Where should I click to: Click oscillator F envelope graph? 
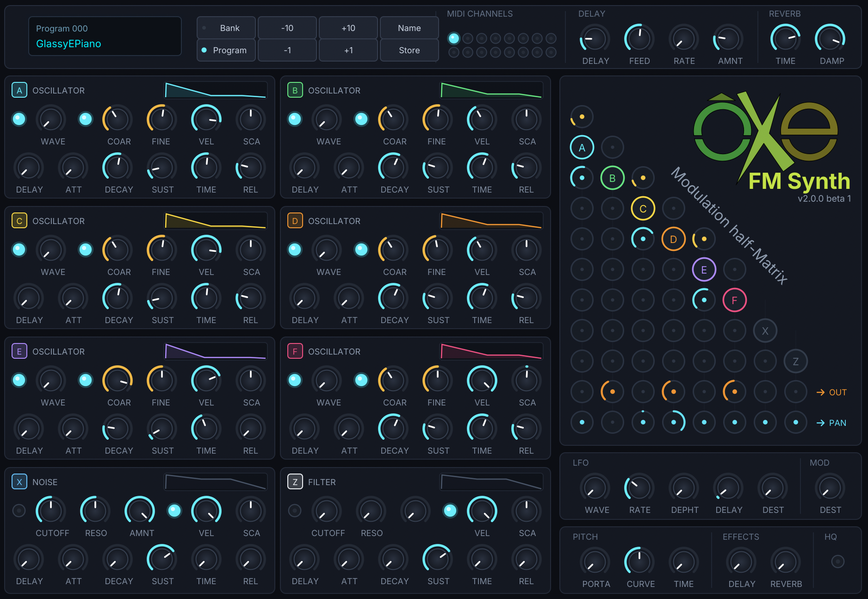coord(491,351)
